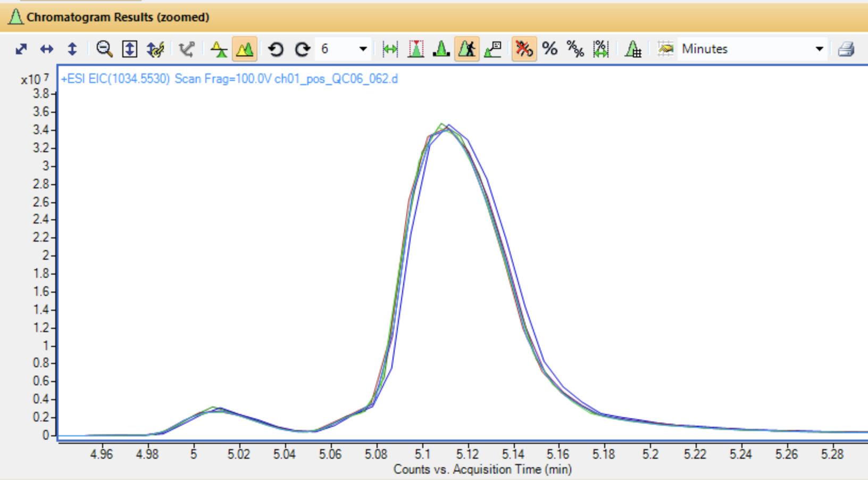Open the dropdown showing value 6
Image resolution: width=868 pixels, height=480 pixels.
[x=363, y=49]
